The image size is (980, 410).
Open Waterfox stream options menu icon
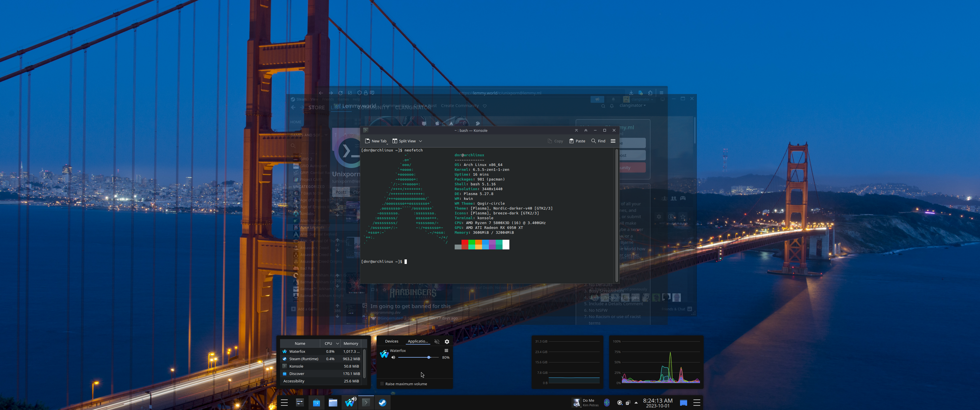tap(446, 350)
